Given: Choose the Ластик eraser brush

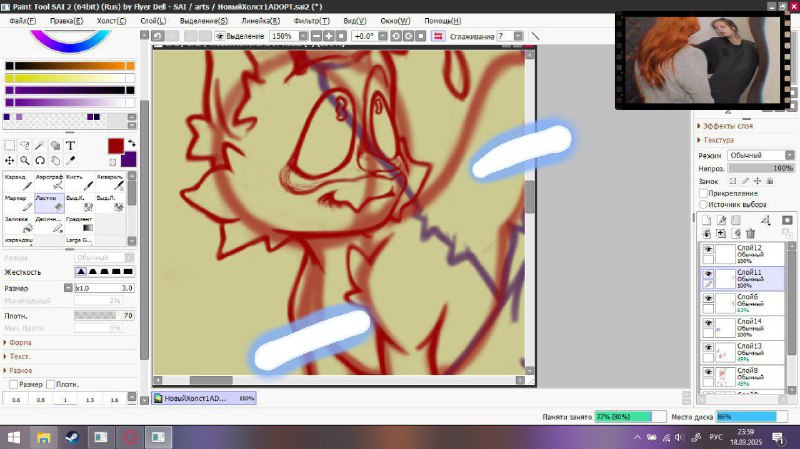Looking at the screenshot, I should tap(49, 203).
